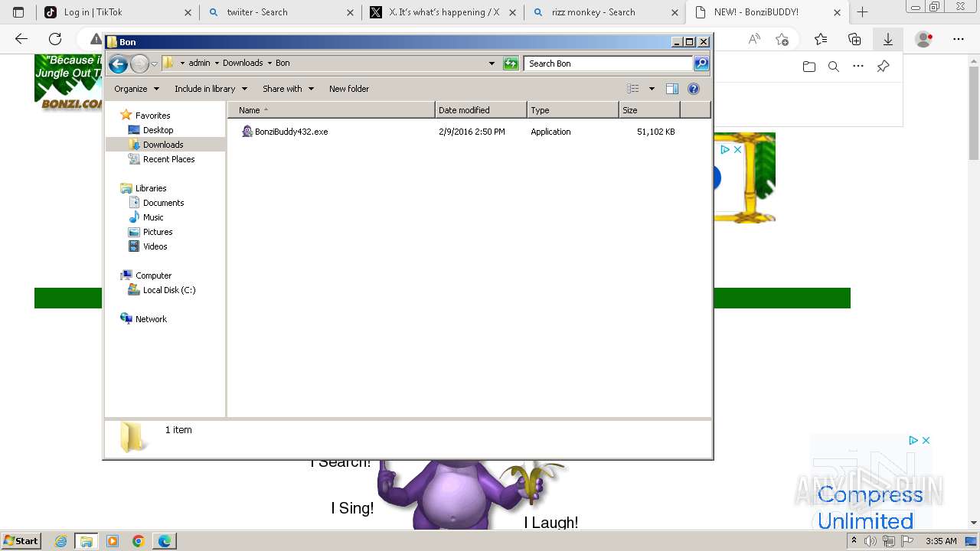Select Libraries node
Screen dimensions: 980x551
(x=151, y=188)
